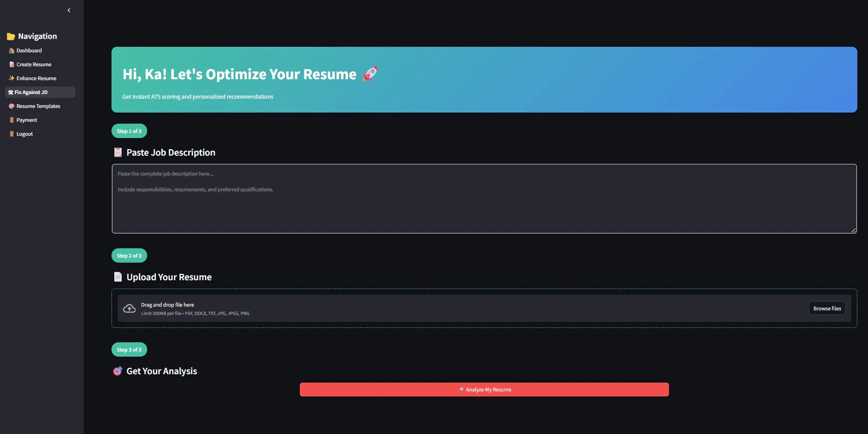The image size is (868, 434).
Task: Click the Logout door icon
Action: (x=12, y=134)
